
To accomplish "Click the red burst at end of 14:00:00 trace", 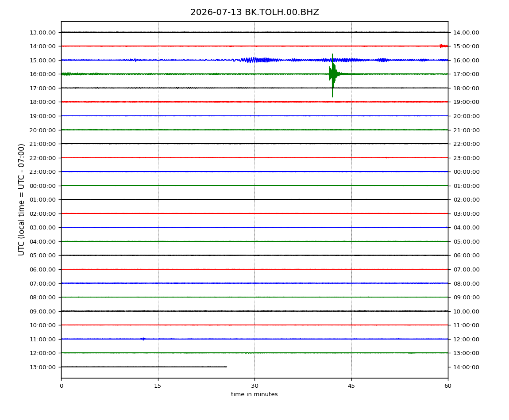I will click(x=443, y=46).
